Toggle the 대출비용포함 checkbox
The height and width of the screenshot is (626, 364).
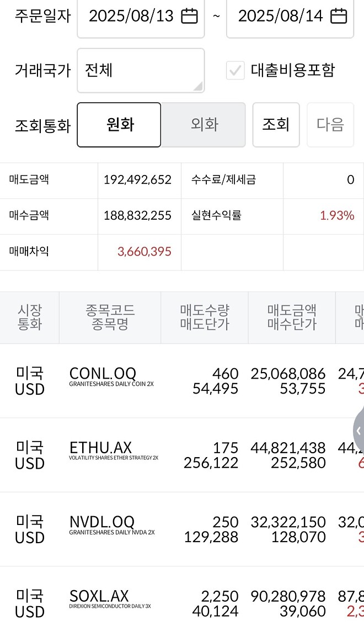pos(236,70)
